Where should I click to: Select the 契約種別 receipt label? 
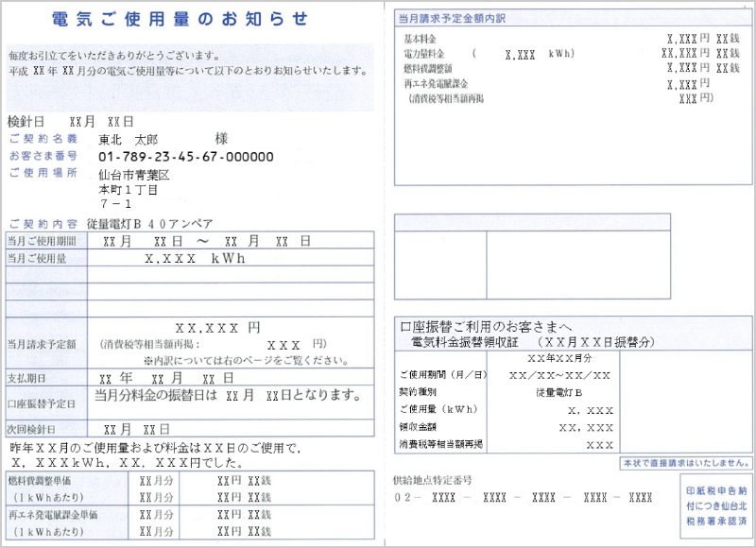coord(418,392)
